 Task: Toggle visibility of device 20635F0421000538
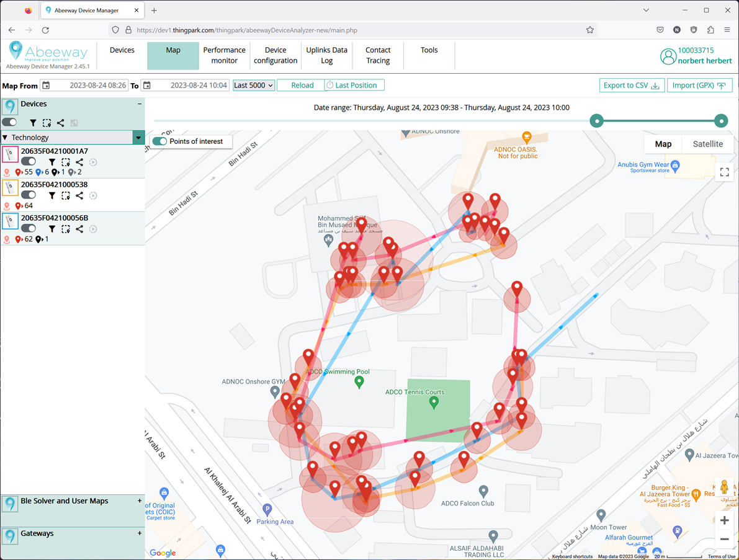click(x=29, y=195)
